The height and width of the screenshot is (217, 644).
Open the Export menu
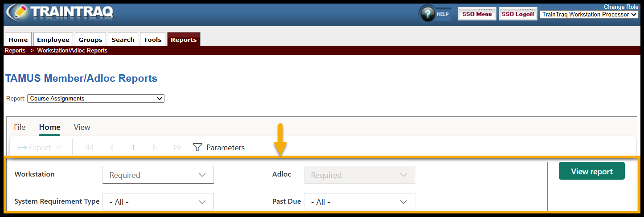(x=40, y=148)
